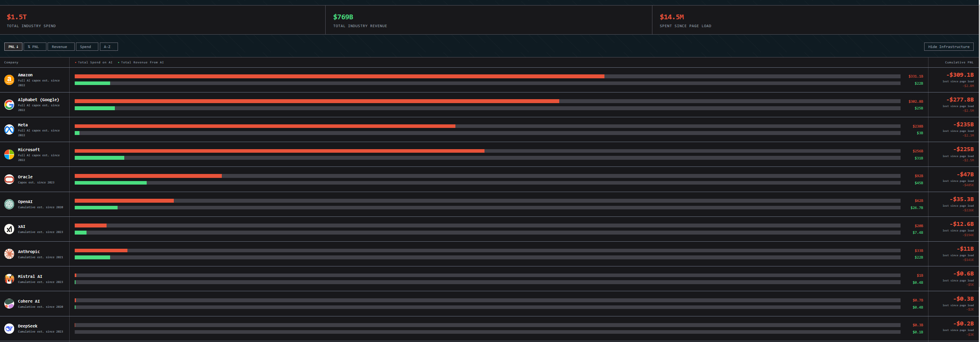
Task: Click Alphabet's $302.8B spend value
Action: click(x=916, y=101)
